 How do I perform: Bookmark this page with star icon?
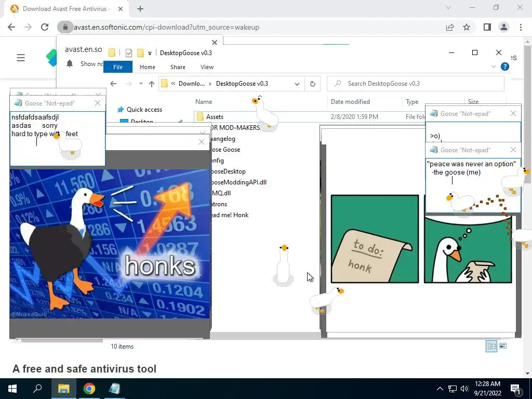(467, 27)
